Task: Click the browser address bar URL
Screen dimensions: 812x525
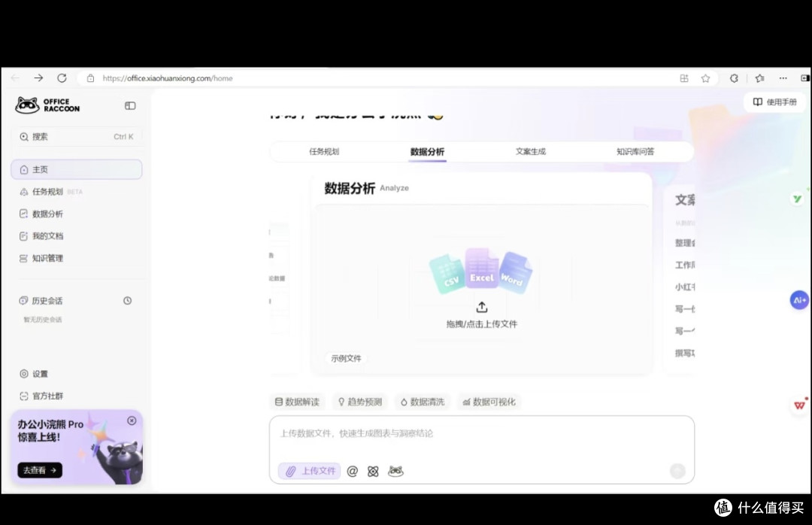Action: (x=167, y=78)
